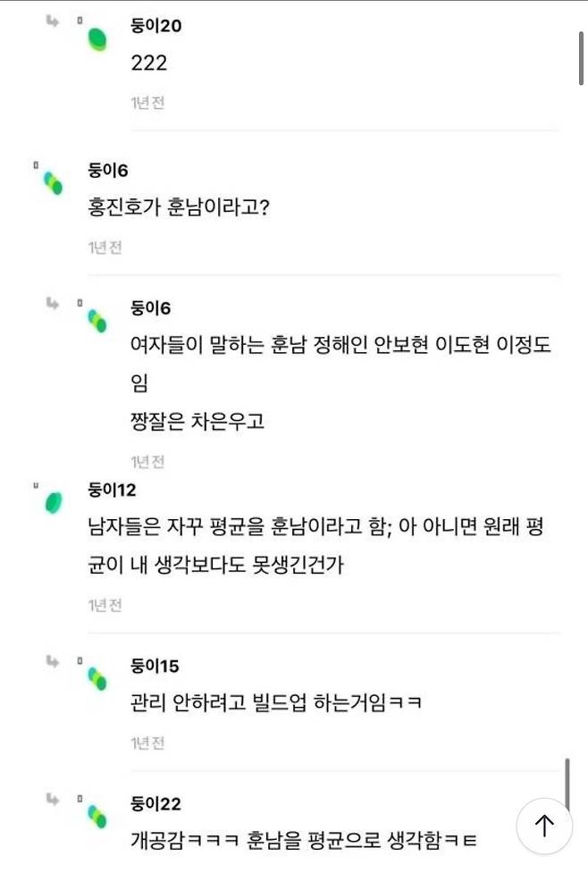588x873 pixels.
Task: Click 둥이15's profile picture
Action: click(97, 678)
